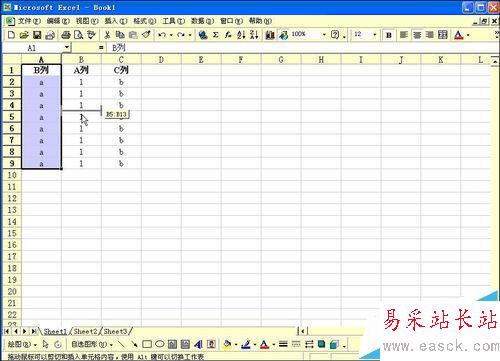This screenshot has height=361, width=500.
Task: Insert WordArt from drawing toolbar
Action: pyautogui.click(x=198, y=344)
